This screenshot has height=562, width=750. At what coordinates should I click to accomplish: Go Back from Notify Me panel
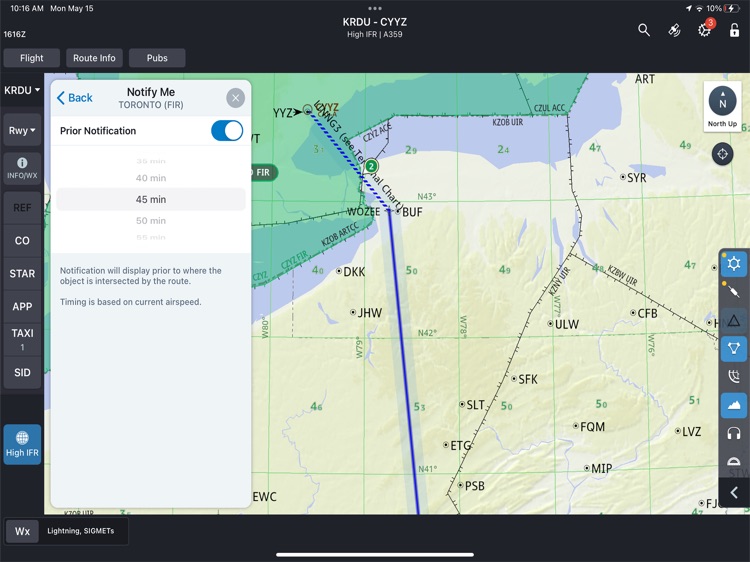[75, 98]
